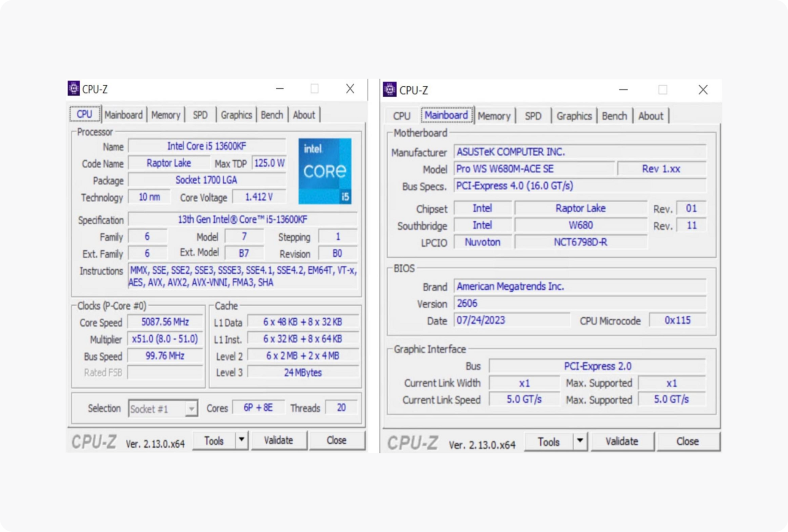Open the Socket #1 selection dropdown
This screenshot has height=532, width=788.
coord(163,409)
